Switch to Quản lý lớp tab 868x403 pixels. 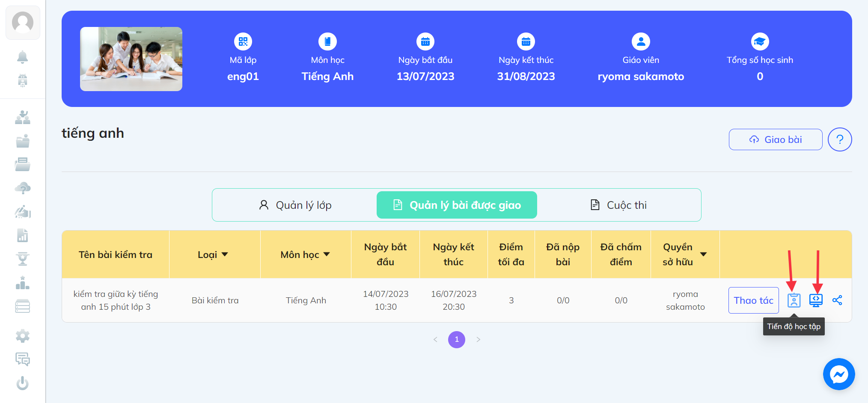tap(295, 205)
